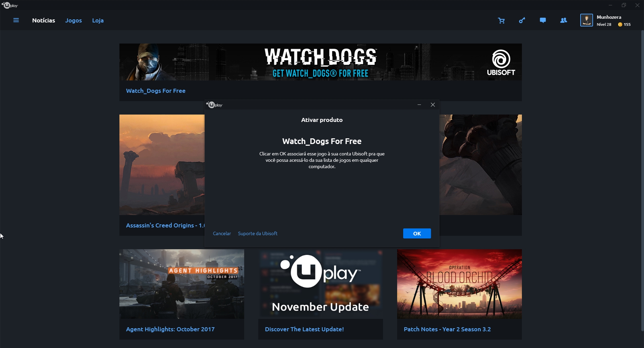Minimize the main Uplay window
Image resolution: width=644 pixels, height=348 pixels.
point(610,5)
